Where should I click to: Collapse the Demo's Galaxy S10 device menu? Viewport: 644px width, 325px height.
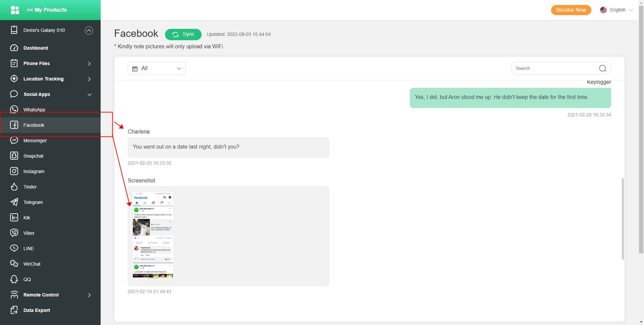pyautogui.click(x=89, y=31)
